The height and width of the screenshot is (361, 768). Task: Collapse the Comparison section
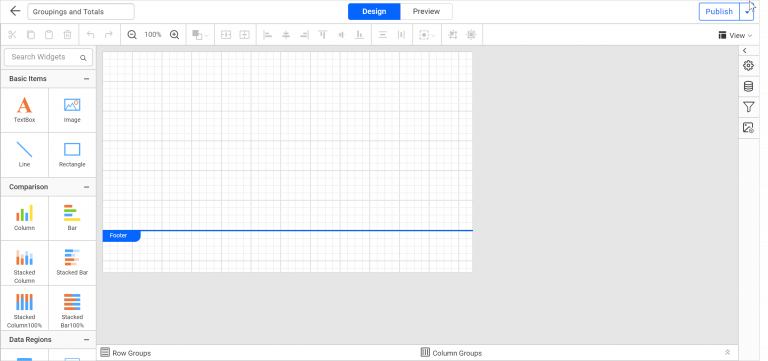point(87,187)
